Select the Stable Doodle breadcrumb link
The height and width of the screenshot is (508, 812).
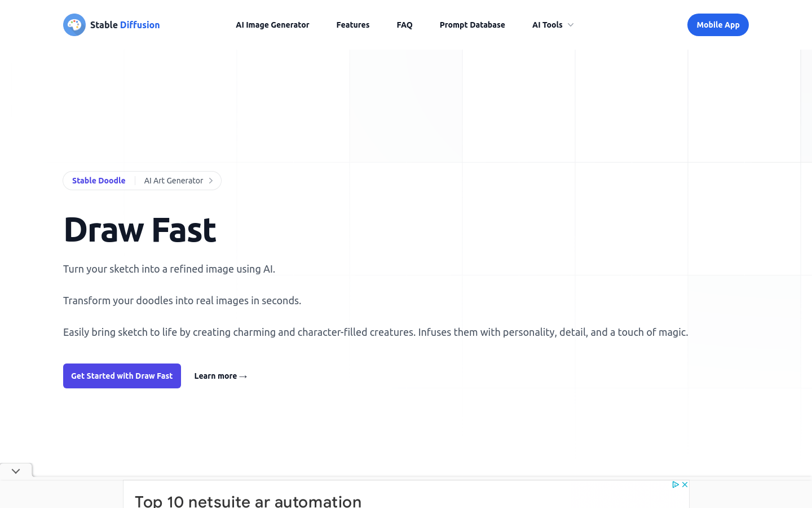(x=99, y=181)
